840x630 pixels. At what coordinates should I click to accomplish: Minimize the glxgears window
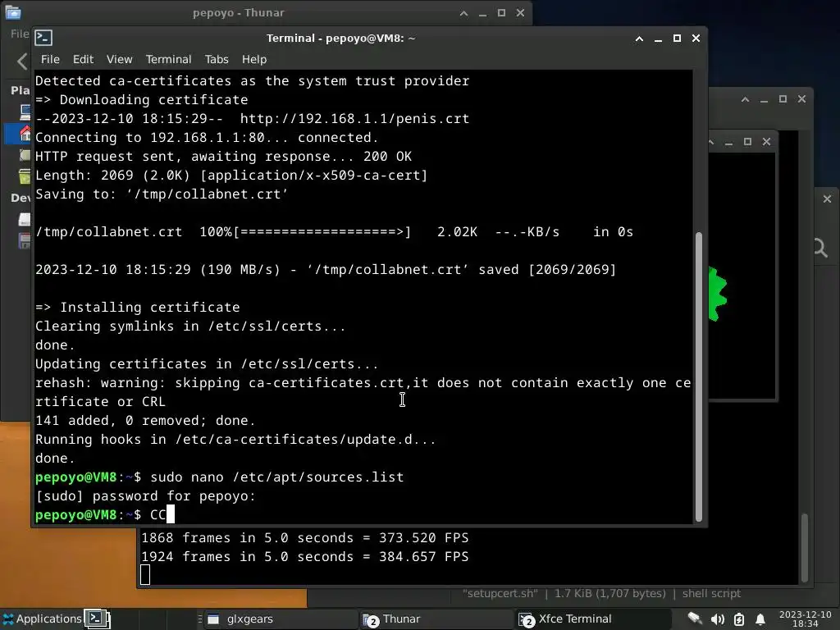728,142
